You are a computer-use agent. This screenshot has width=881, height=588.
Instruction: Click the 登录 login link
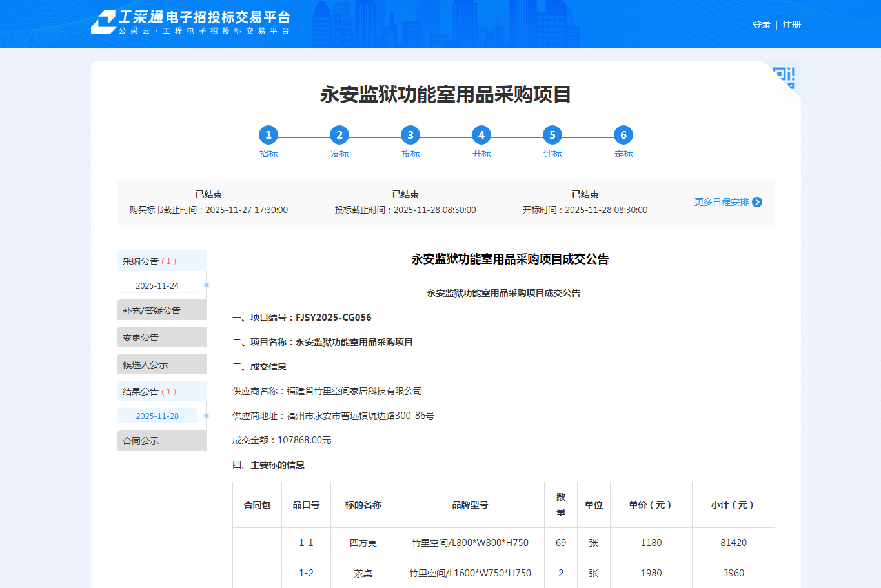pos(762,25)
